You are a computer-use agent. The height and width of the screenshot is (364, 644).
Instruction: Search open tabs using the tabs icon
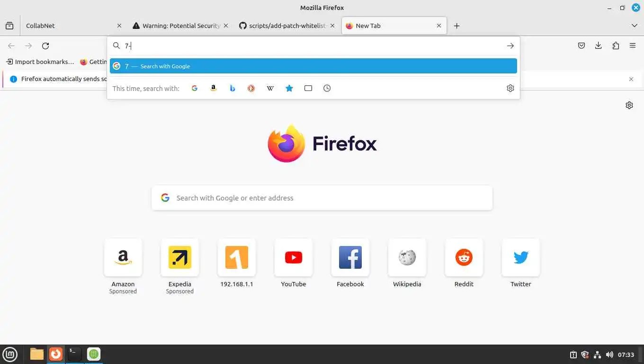click(308, 88)
